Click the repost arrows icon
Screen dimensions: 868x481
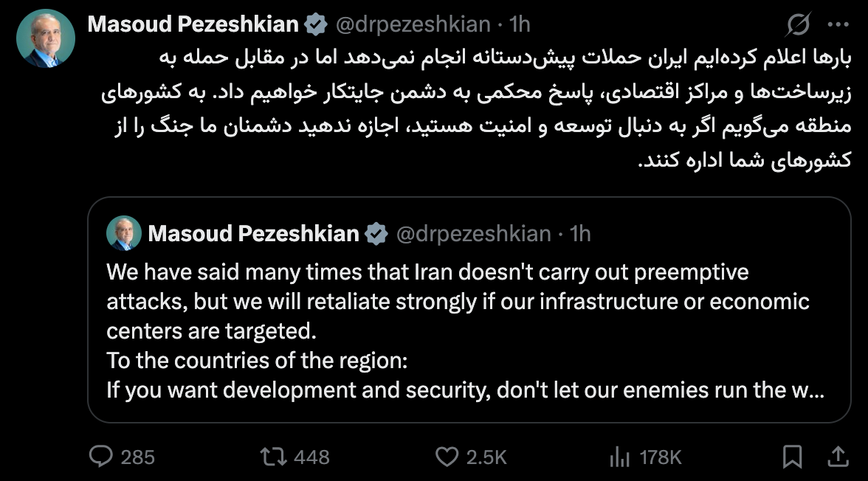[x=274, y=457]
